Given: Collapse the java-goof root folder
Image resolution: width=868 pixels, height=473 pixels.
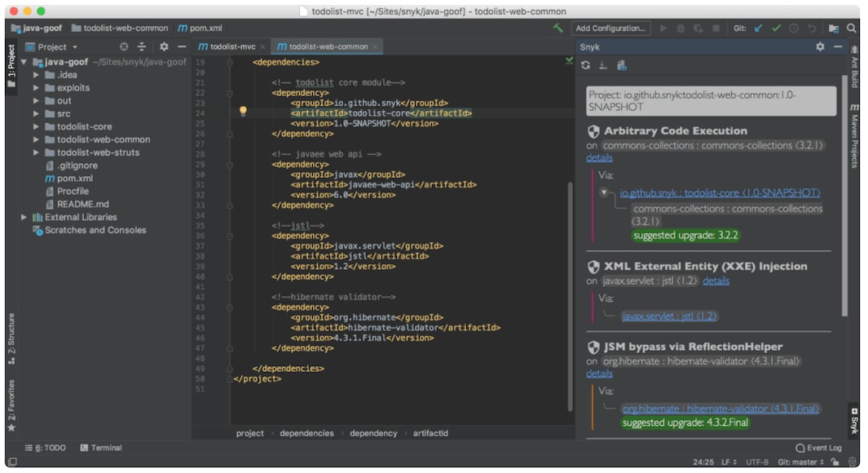Looking at the screenshot, I should click(x=24, y=62).
